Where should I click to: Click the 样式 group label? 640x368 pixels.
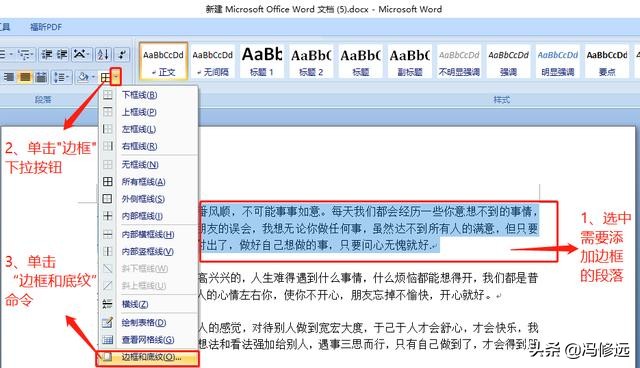502,100
